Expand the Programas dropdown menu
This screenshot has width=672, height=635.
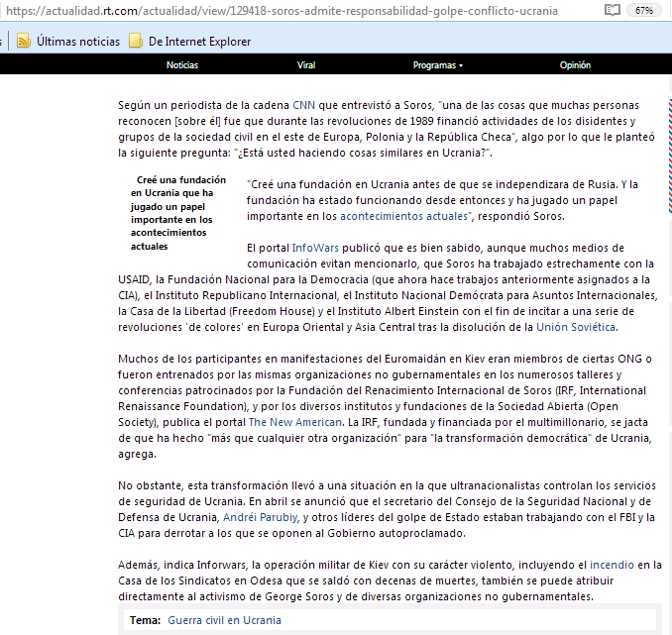click(x=437, y=64)
